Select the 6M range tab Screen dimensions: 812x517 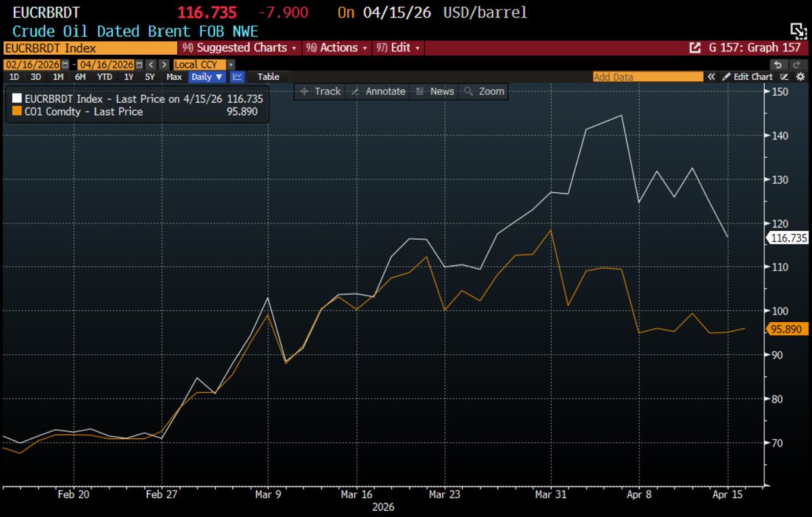pos(81,76)
